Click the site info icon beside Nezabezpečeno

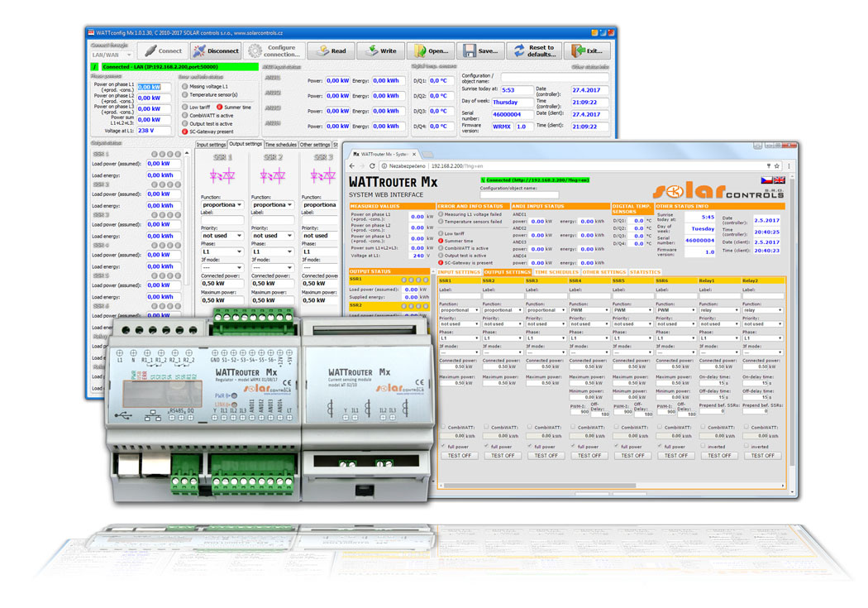pos(384,165)
